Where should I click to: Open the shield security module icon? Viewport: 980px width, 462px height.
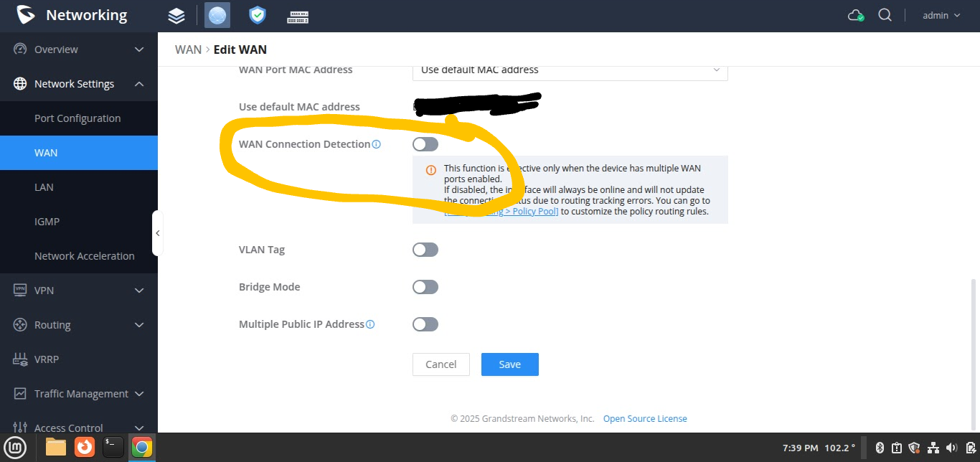(257, 15)
